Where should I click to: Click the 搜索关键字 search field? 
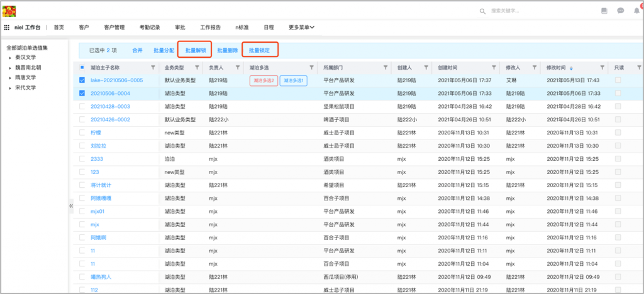click(x=522, y=11)
